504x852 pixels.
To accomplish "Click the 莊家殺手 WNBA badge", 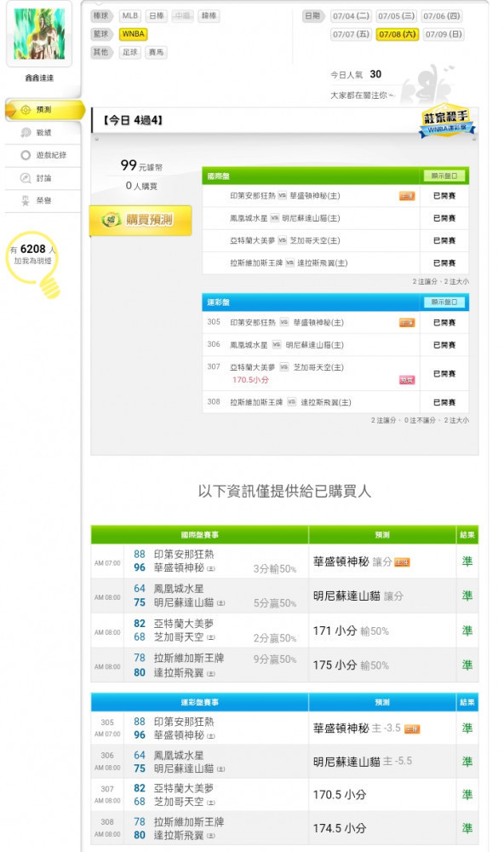I will [446, 121].
